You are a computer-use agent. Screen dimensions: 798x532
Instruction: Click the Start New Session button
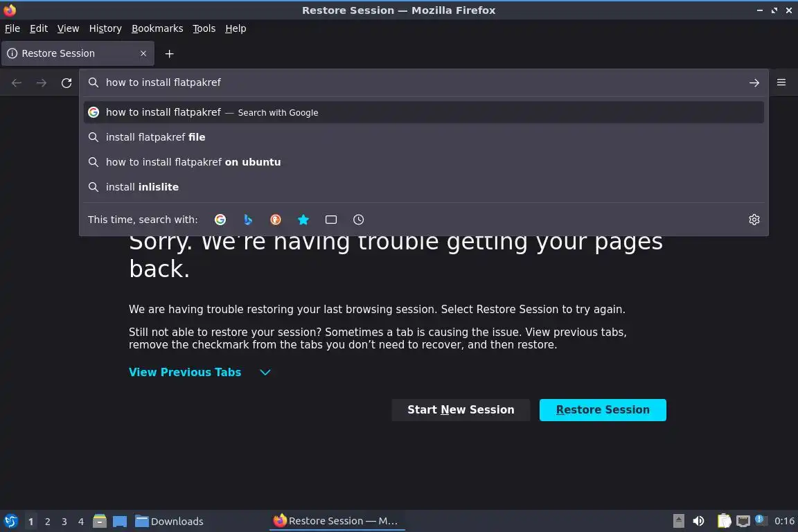pos(461,410)
